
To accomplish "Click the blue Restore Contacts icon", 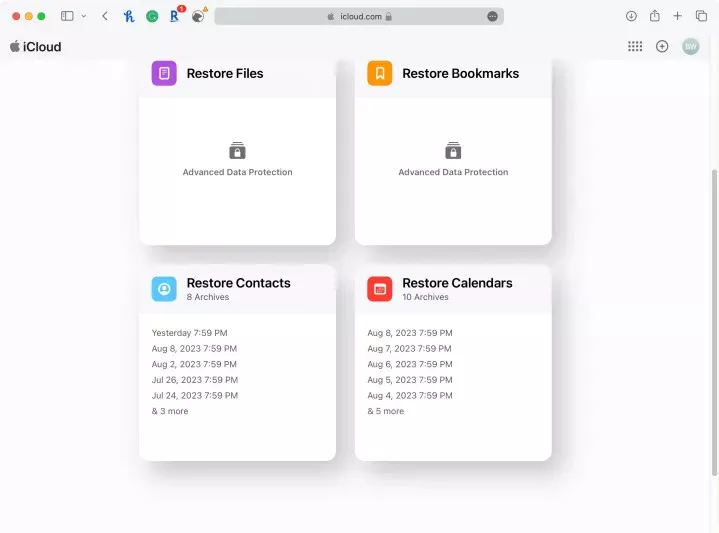I will pyautogui.click(x=164, y=289).
